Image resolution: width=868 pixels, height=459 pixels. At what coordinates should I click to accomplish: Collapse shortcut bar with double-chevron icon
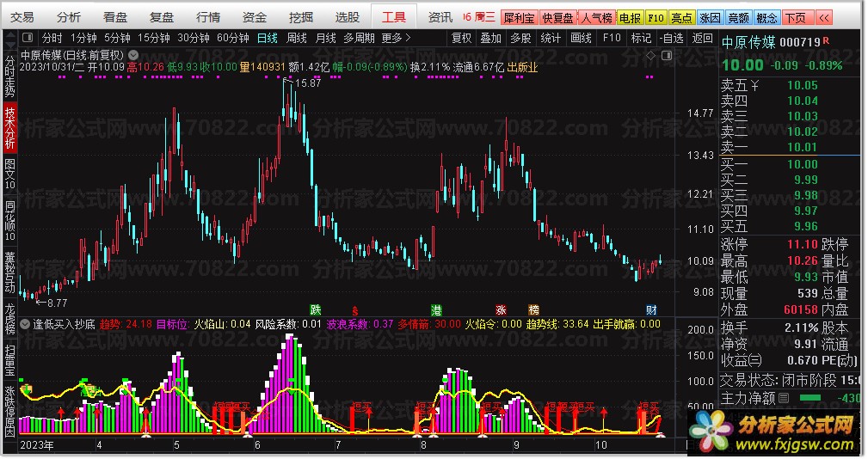(825, 18)
